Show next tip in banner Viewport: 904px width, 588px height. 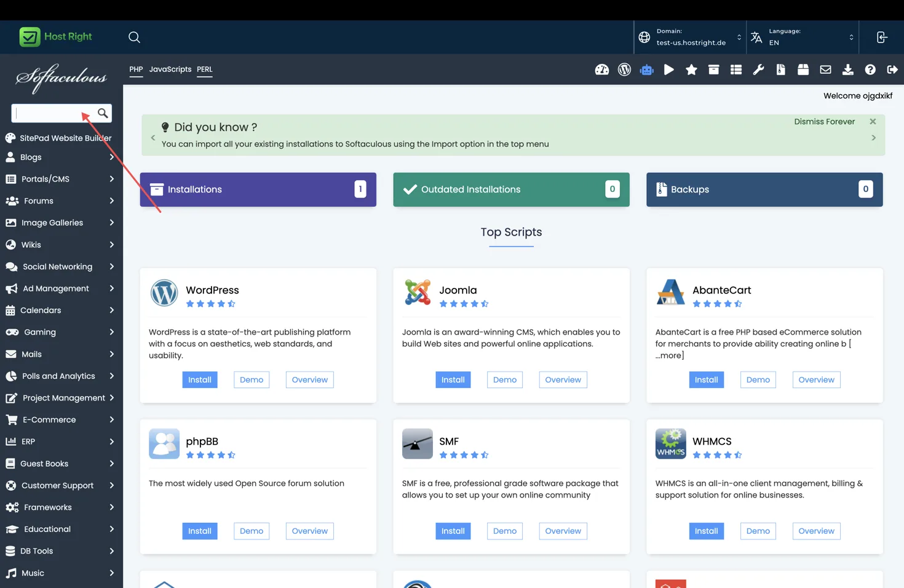(873, 138)
